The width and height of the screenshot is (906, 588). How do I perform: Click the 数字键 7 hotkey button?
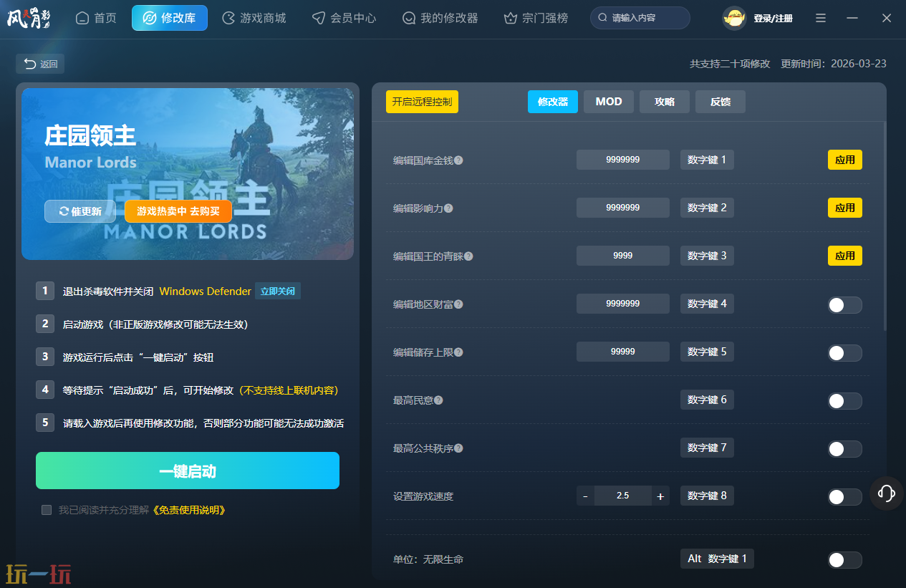pyautogui.click(x=707, y=448)
